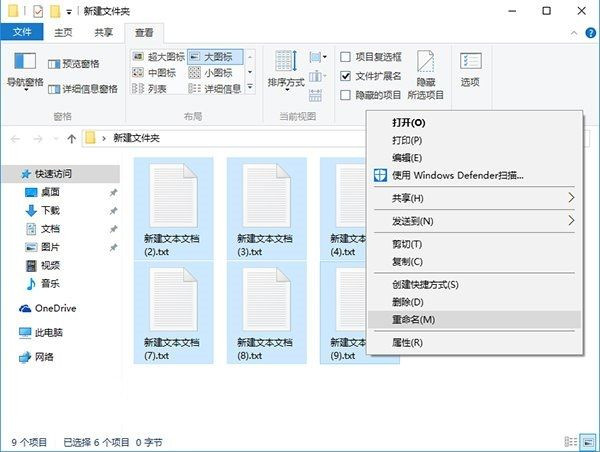Open the 排序方式 sort by dropdown
600x452 pixels.
coord(285,82)
